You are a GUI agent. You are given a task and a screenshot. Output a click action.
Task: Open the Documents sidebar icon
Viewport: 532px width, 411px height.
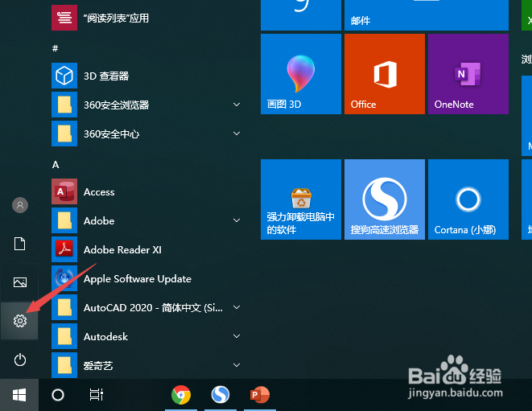coord(19,244)
